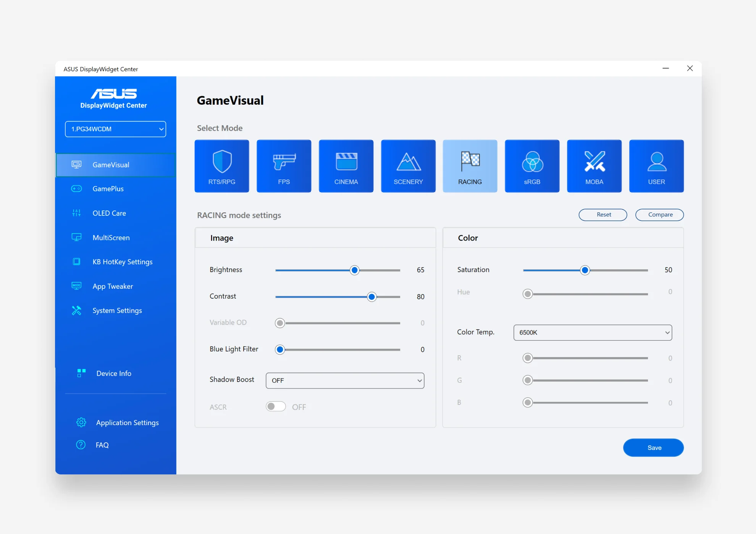The image size is (756, 534).
Task: Choose the FPS gun mode tile
Action: pos(284,166)
